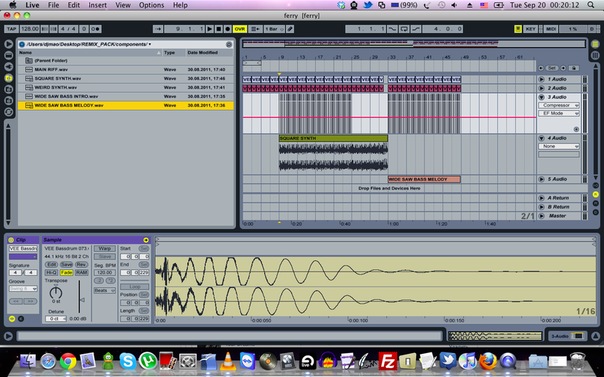Click the clip gain slider
The width and height of the screenshot is (604, 377).
(x=80, y=297)
